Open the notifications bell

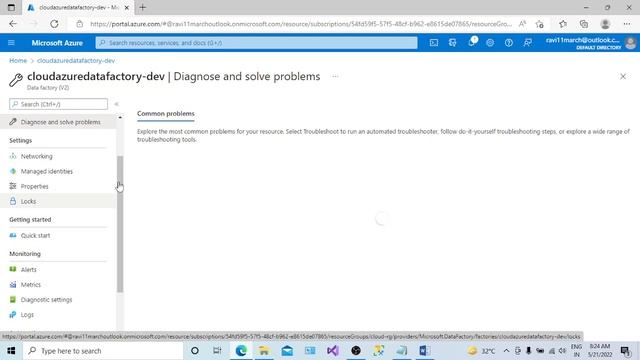(471, 42)
